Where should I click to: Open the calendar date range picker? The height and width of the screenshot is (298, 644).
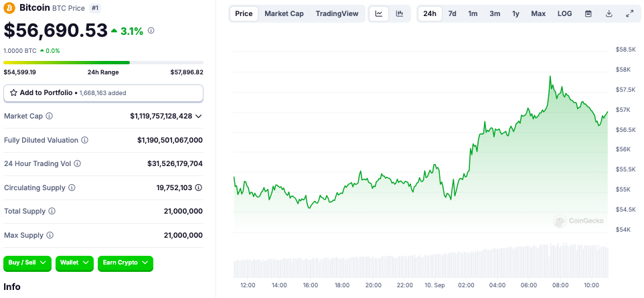tap(588, 13)
